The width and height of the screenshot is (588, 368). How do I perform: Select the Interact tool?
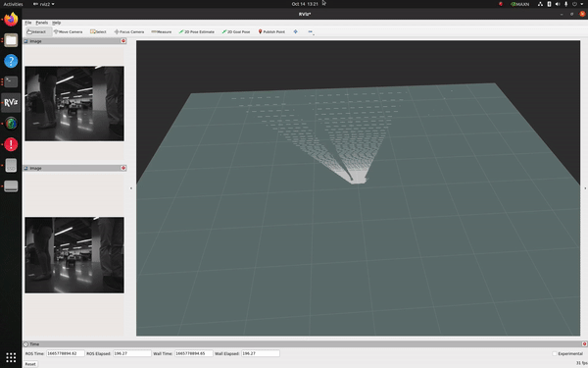click(x=37, y=32)
